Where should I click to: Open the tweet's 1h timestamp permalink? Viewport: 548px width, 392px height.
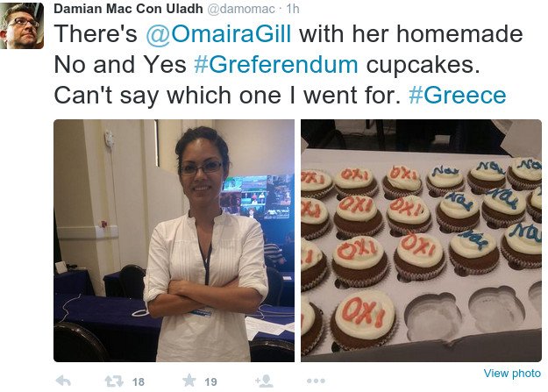tap(293, 9)
